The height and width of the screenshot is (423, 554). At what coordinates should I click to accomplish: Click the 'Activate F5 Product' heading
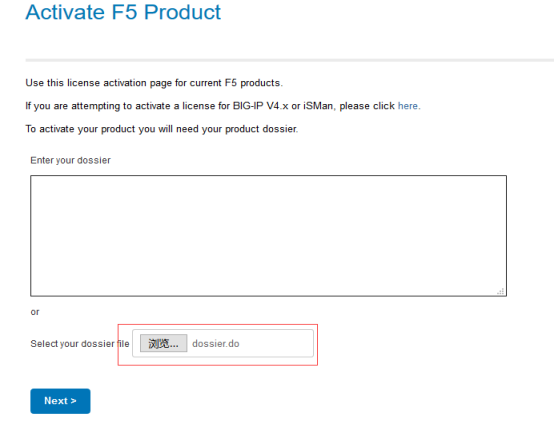123,12
